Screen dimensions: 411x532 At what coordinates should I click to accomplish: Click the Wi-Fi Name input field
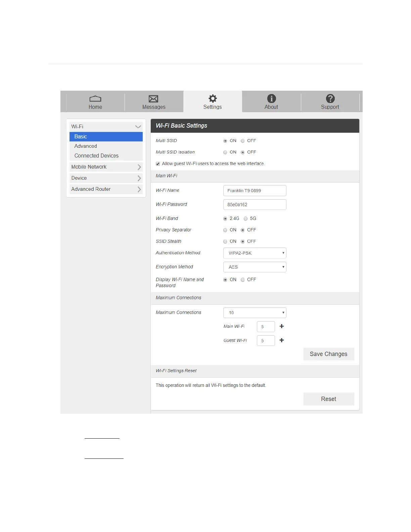pos(255,190)
